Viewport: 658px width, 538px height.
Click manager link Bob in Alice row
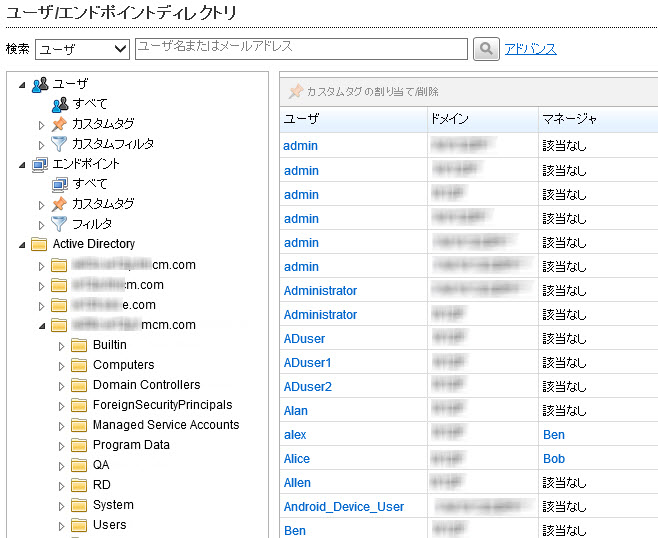click(553, 459)
